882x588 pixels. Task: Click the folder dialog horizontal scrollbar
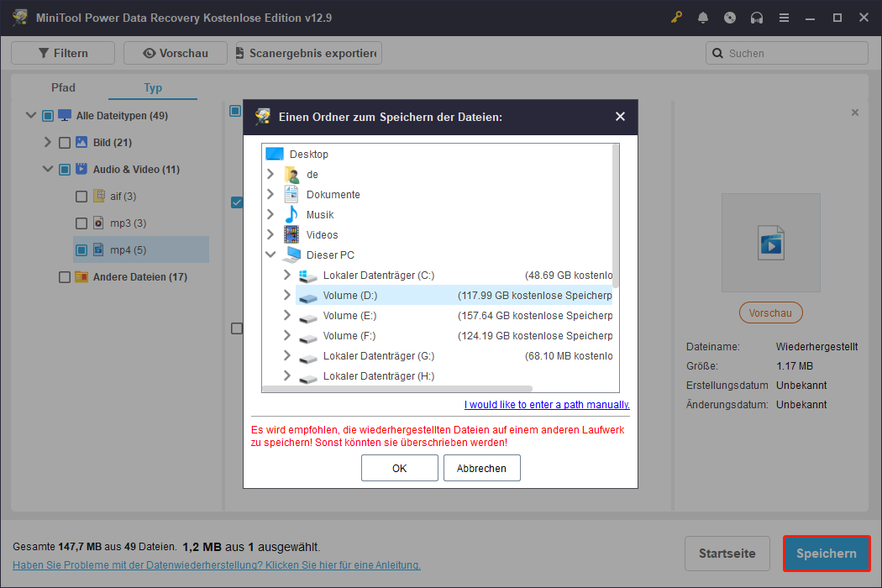397,389
